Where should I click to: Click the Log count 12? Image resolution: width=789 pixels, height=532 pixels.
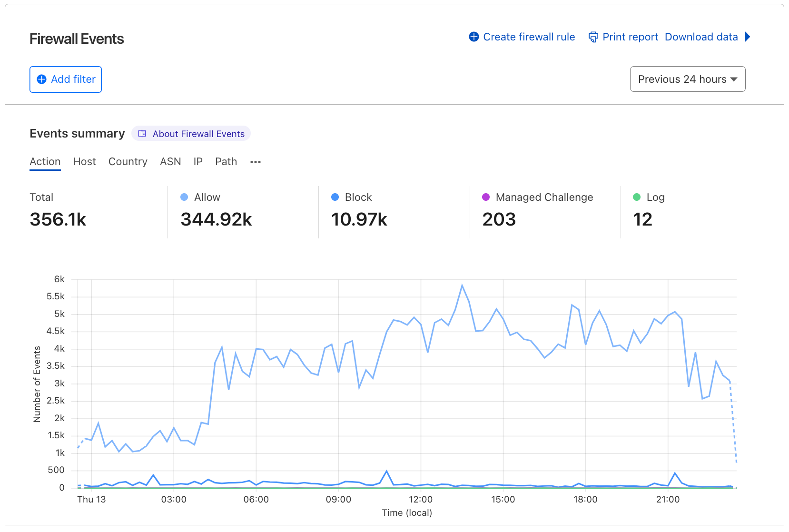tap(642, 219)
